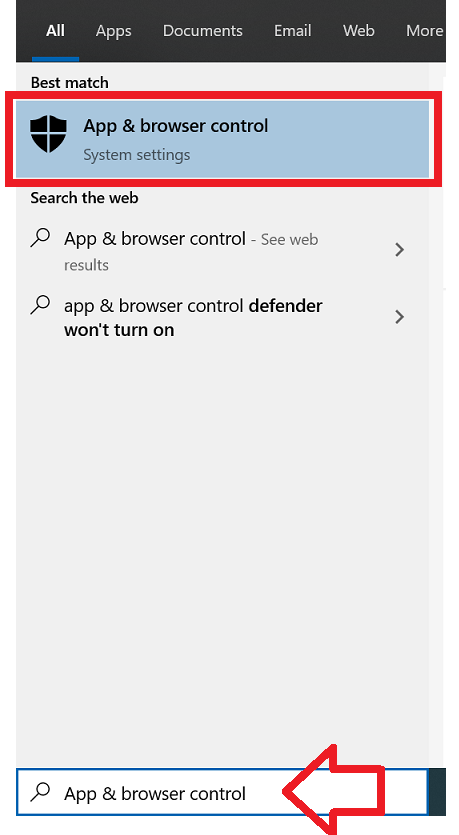Switch to the Documents tab
459x835 pixels.
(203, 31)
